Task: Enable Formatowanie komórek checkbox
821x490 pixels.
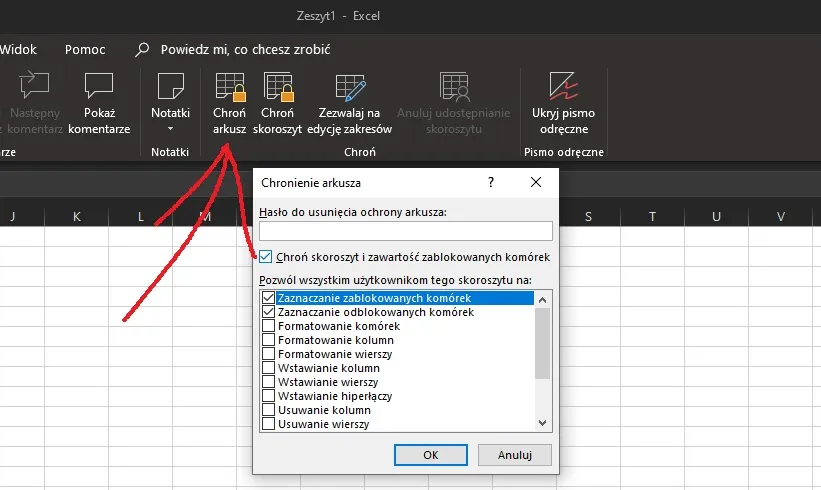Action: click(x=268, y=326)
